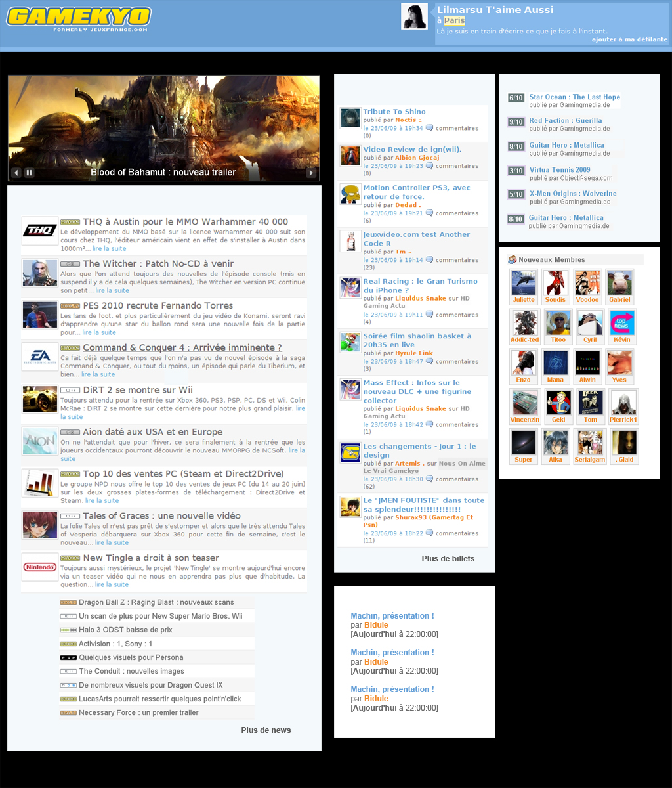Open the PES 2010 news thumbnail
672x788 pixels.
pos(40,315)
